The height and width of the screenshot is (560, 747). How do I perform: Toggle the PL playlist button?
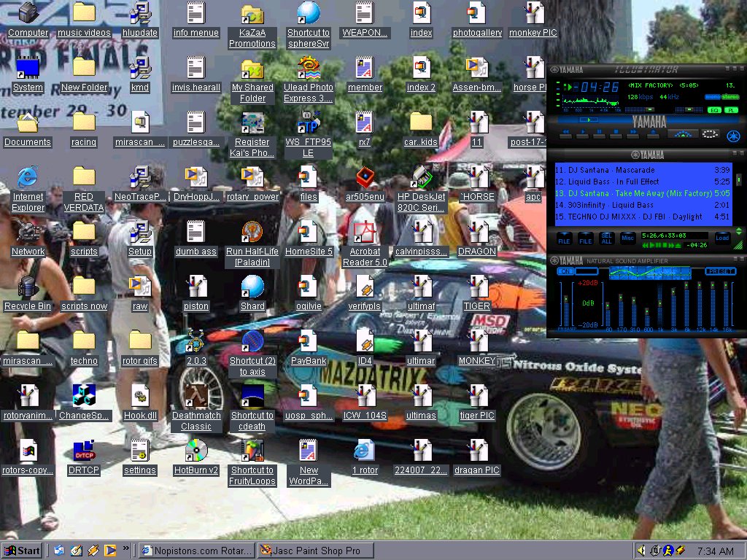click(x=731, y=110)
